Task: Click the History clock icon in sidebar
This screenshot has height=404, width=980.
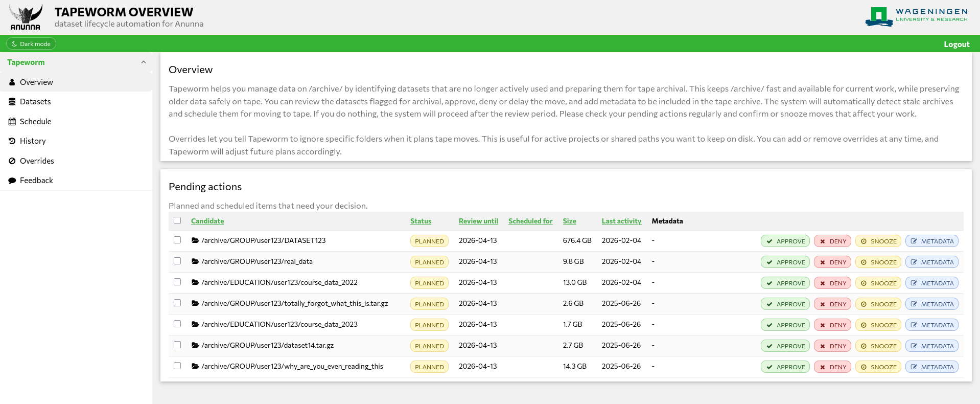Action: tap(12, 141)
